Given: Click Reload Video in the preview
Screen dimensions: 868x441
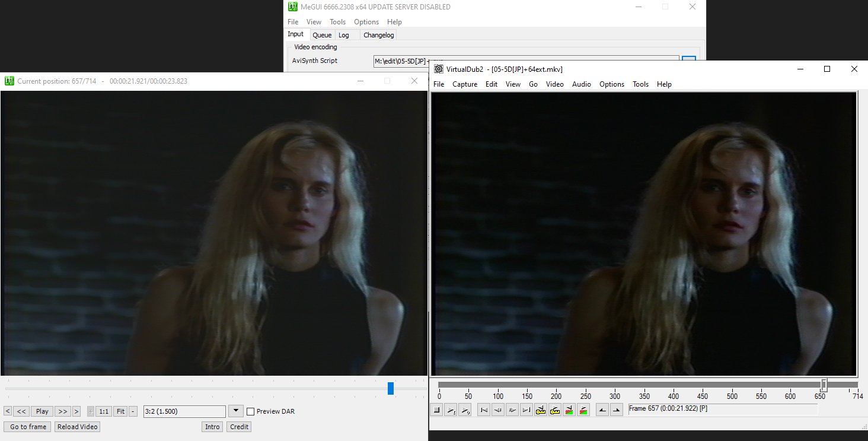Looking at the screenshot, I should (77, 427).
